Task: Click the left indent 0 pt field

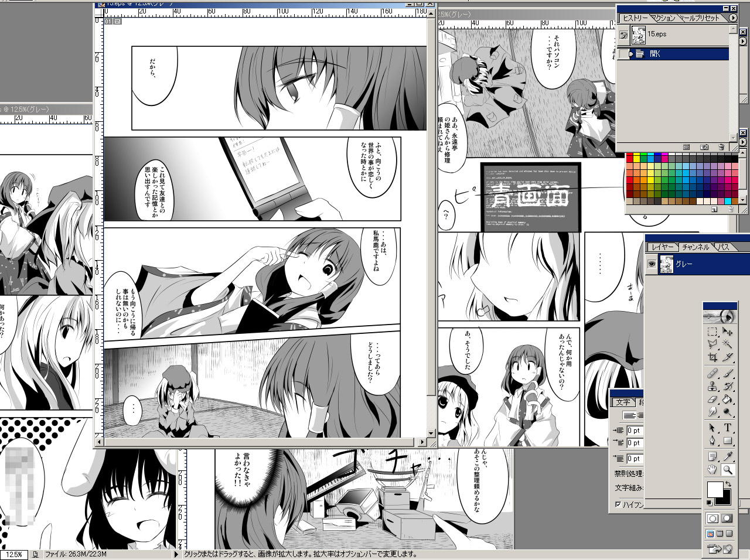Action: click(635, 430)
